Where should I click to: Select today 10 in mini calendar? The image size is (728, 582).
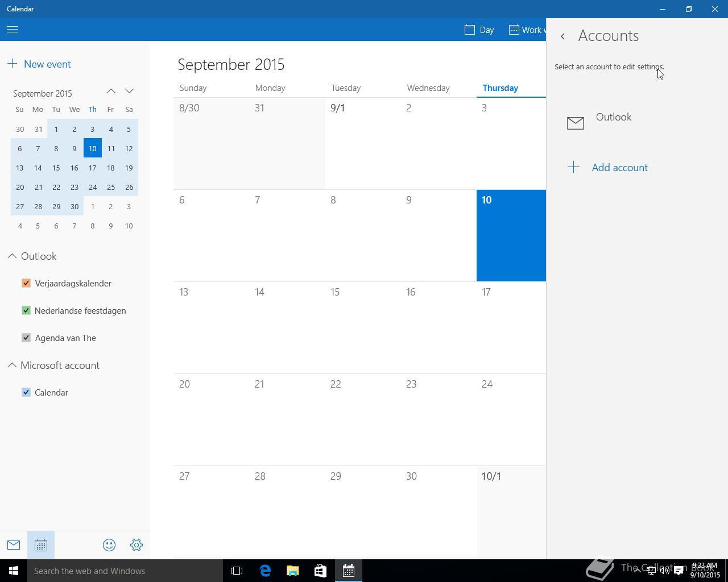(92, 148)
